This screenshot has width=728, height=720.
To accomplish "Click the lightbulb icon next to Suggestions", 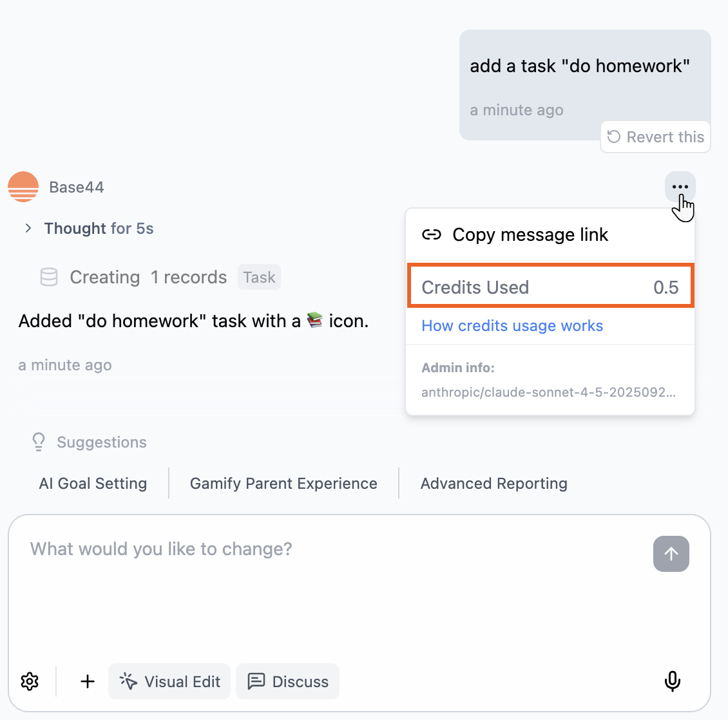I will point(38,442).
